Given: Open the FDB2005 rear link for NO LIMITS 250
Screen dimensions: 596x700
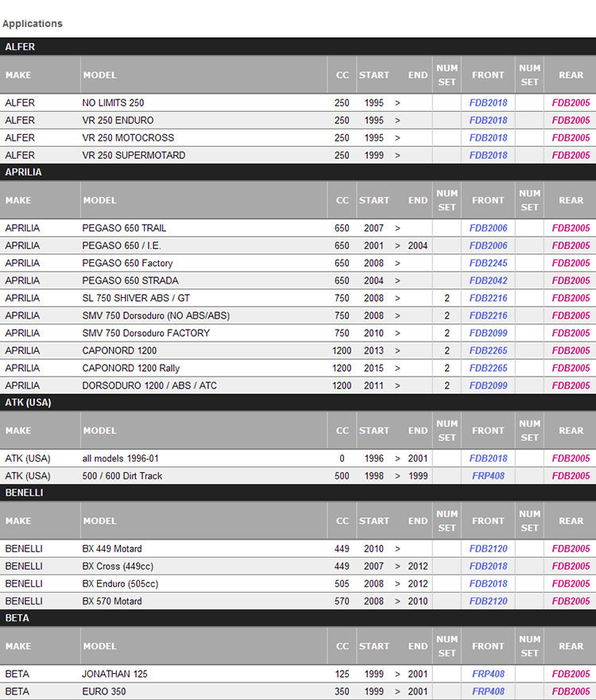Looking at the screenshot, I should coord(571,102).
